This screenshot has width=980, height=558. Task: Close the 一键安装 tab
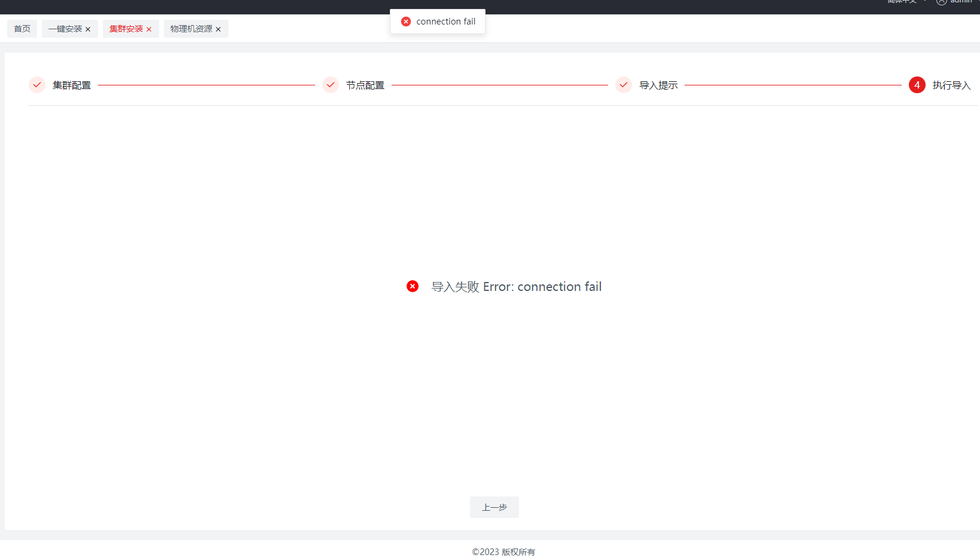[x=88, y=29]
